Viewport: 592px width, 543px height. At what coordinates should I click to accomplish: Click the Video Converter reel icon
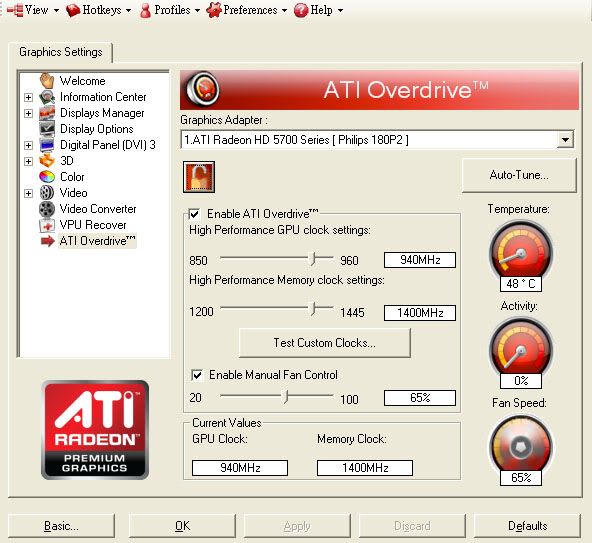click(x=47, y=208)
